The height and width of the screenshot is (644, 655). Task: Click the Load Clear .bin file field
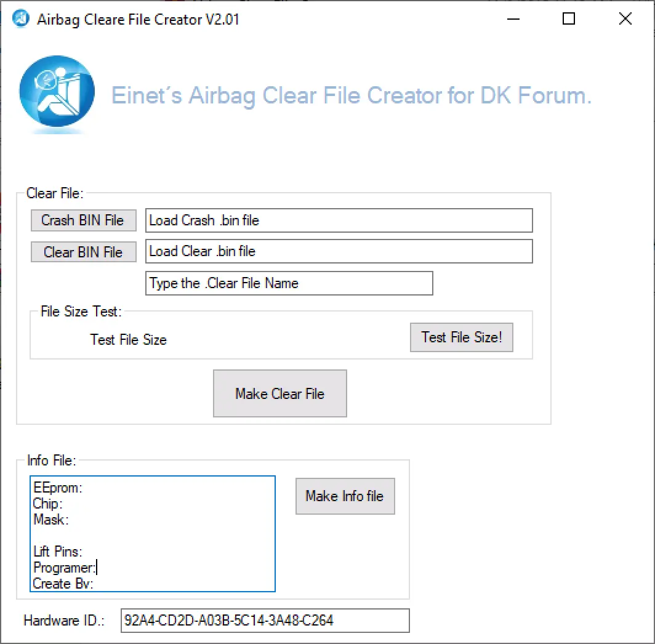coord(339,251)
